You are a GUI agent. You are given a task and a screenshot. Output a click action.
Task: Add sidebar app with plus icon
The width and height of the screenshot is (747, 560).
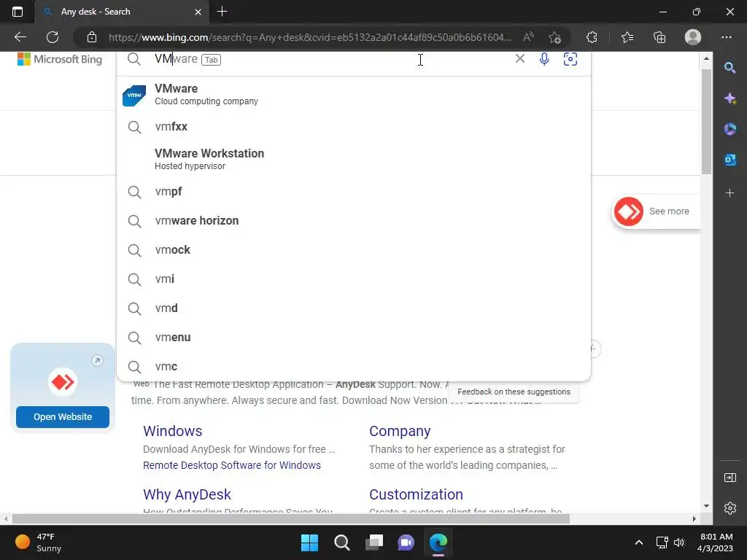(729, 192)
